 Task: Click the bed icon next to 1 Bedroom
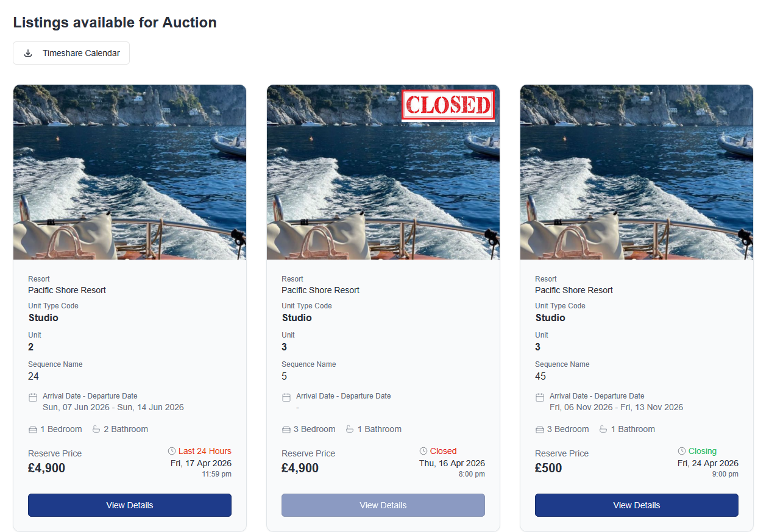pos(33,430)
